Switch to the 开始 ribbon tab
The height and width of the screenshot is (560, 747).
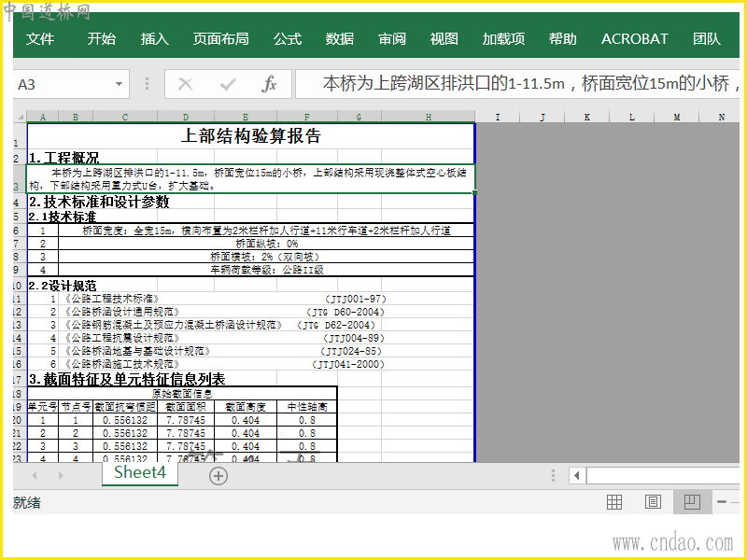tap(102, 38)
